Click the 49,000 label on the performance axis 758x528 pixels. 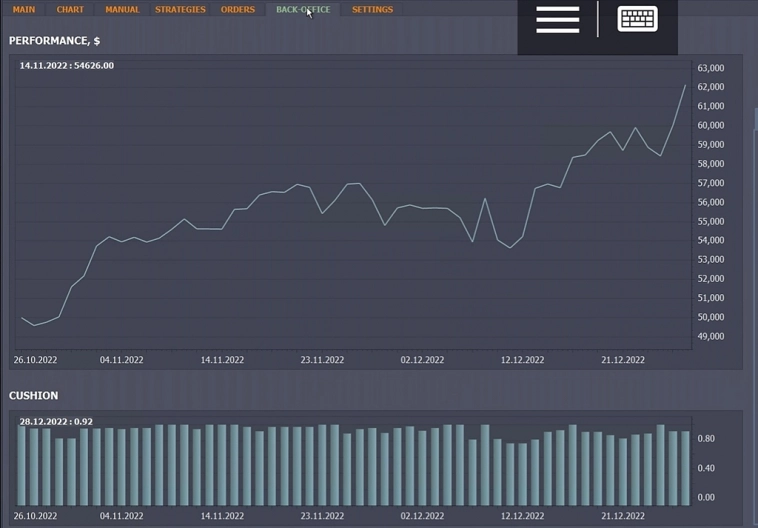tap(709, 336)
